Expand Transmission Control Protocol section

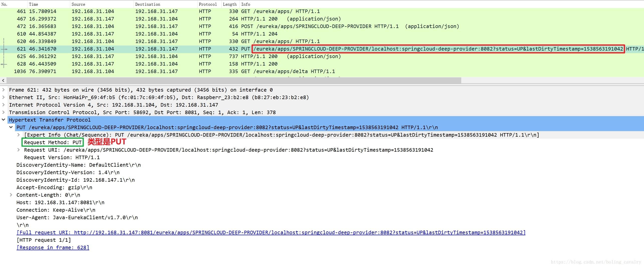point(4,112)
